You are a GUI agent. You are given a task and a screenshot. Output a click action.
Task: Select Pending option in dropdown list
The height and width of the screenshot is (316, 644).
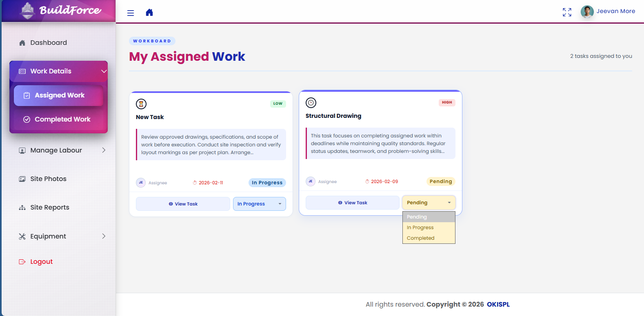(x=429, y=217)
